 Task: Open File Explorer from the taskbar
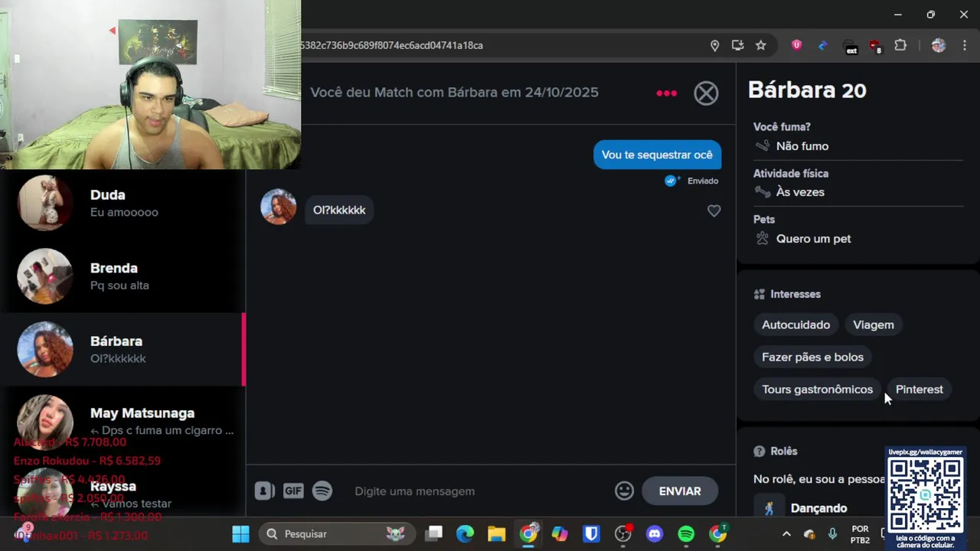497,533
